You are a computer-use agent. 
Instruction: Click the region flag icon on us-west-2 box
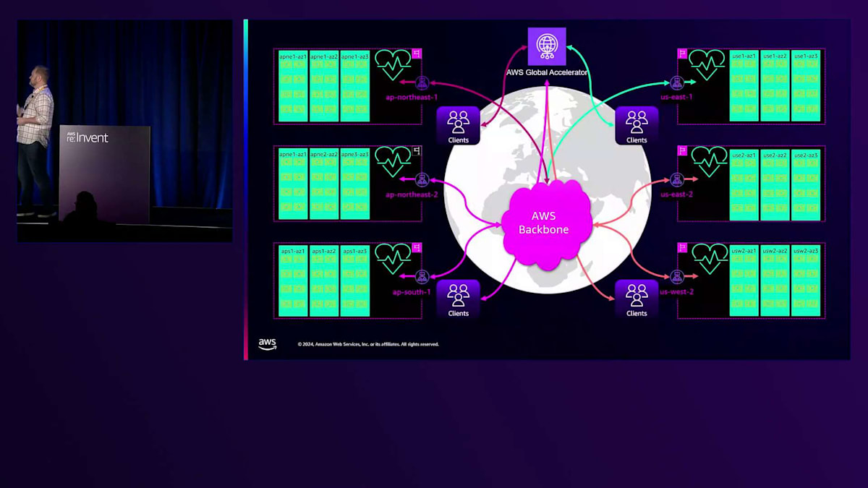point(681,247)
